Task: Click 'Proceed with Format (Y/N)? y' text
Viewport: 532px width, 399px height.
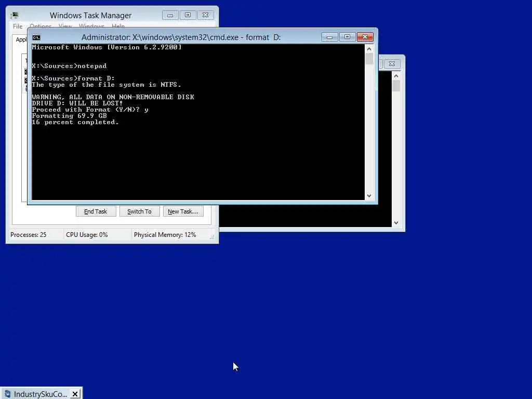Action: (x=90, y=110)
